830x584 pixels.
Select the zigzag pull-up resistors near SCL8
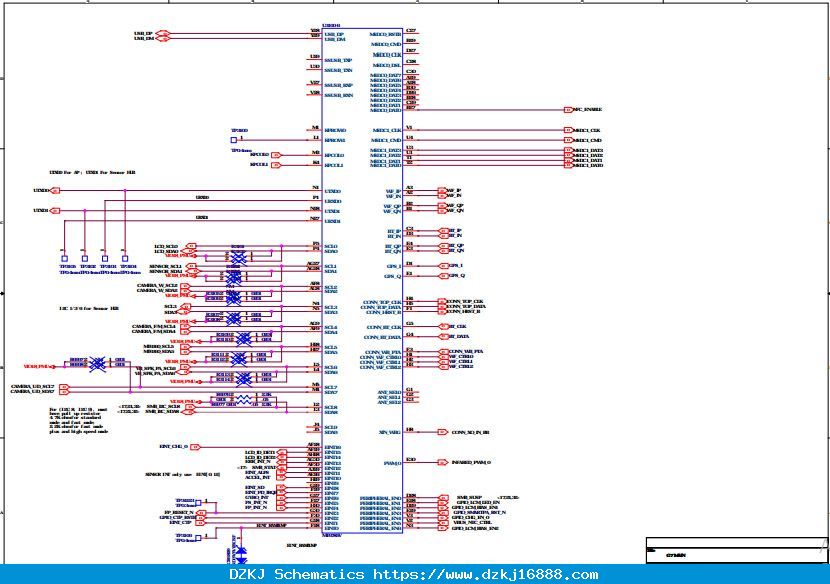click(x=243, y=400)
